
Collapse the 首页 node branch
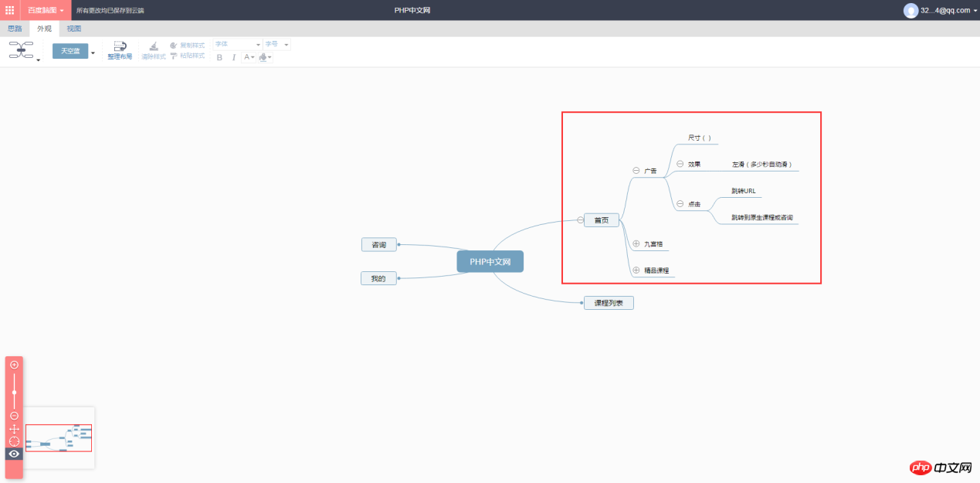pyautogui.click(x=580, y=220)
